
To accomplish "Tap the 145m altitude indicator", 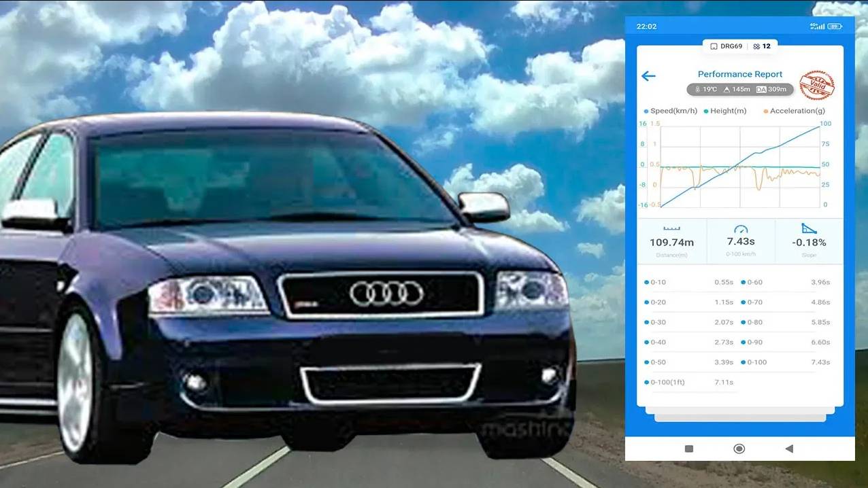I will point(737,89).
